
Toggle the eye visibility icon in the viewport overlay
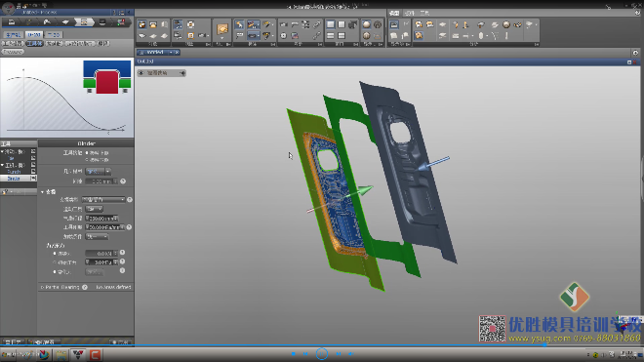[x=141, y=73]
